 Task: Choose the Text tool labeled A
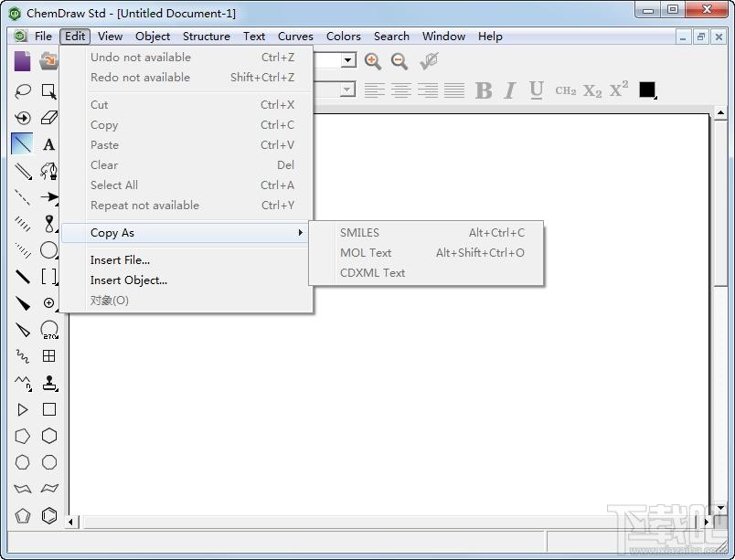point(48,144)
